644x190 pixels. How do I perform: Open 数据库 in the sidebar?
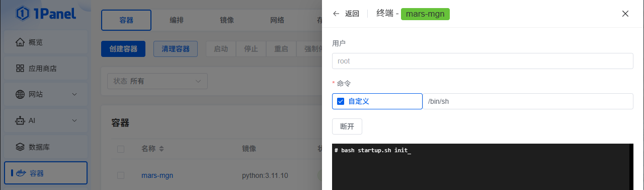pyautogui.click(x=46, y=147)
